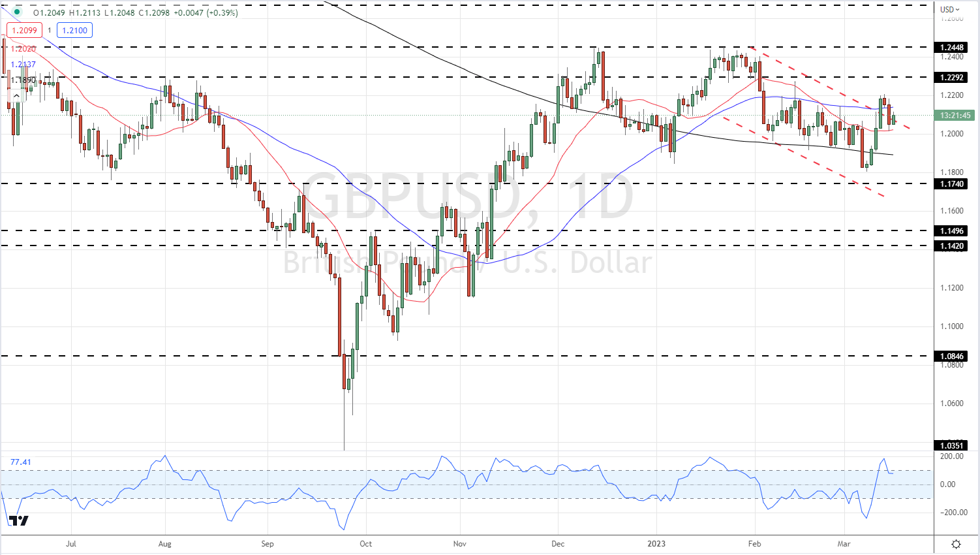980x555 pixels.
Task: Open chart settings gear icon
Action: tap(957, 544)
